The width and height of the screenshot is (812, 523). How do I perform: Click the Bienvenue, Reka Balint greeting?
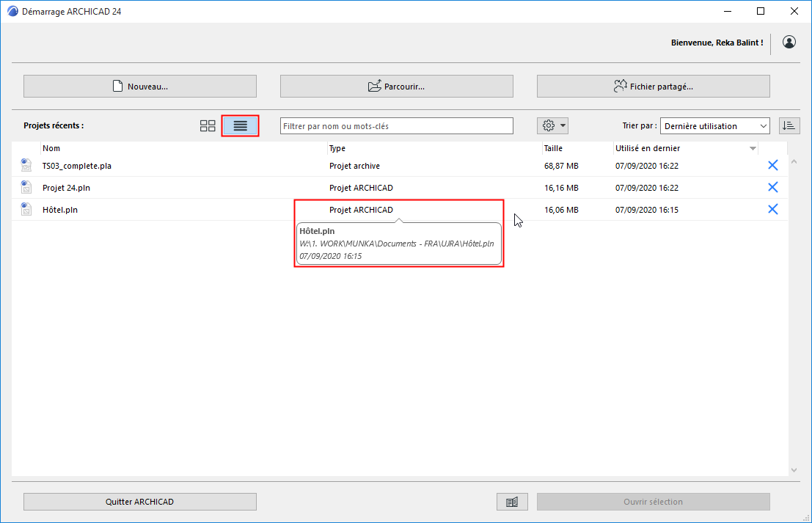point(717,43)
